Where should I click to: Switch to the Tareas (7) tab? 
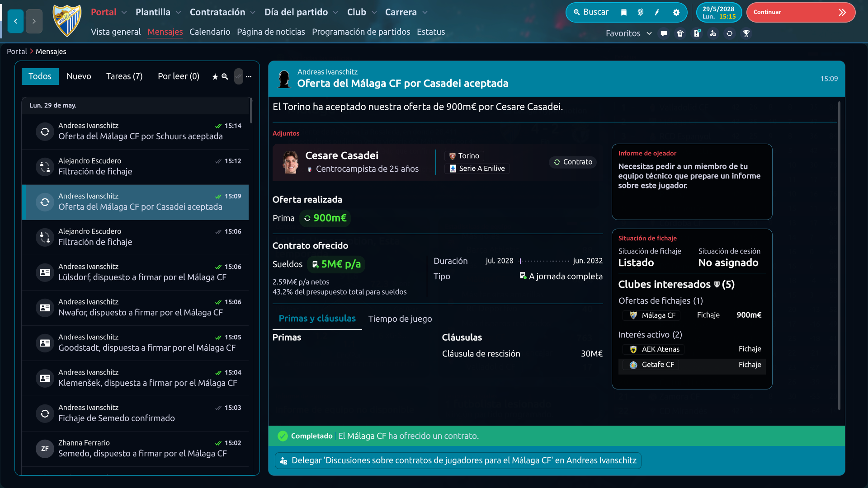pyautogui.click(x=124, y=76)
